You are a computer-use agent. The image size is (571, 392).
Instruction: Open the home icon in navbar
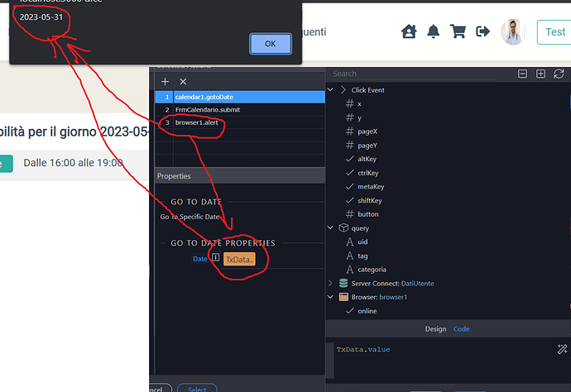pos(409,31)
